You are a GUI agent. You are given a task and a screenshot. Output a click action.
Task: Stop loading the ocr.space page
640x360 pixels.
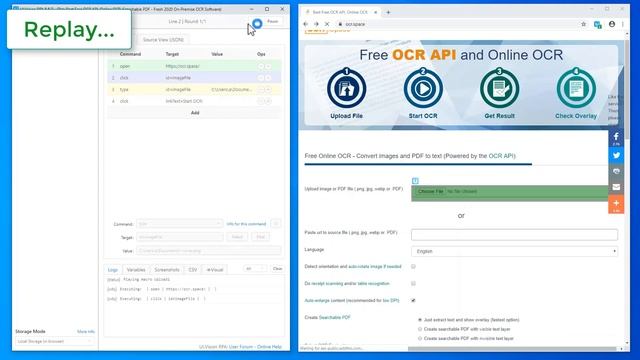click(327, 24)
